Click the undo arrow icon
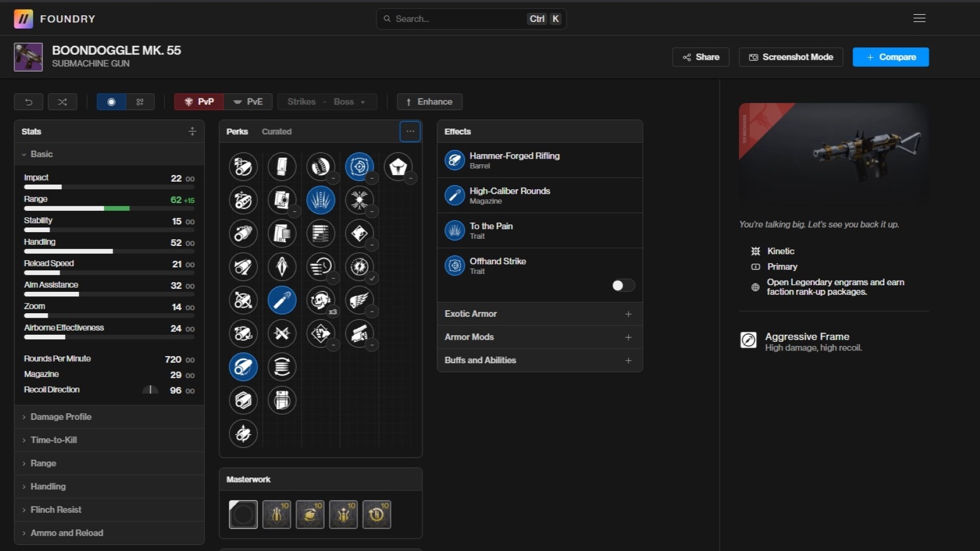 pyautogui.click(x=29, y=102)
